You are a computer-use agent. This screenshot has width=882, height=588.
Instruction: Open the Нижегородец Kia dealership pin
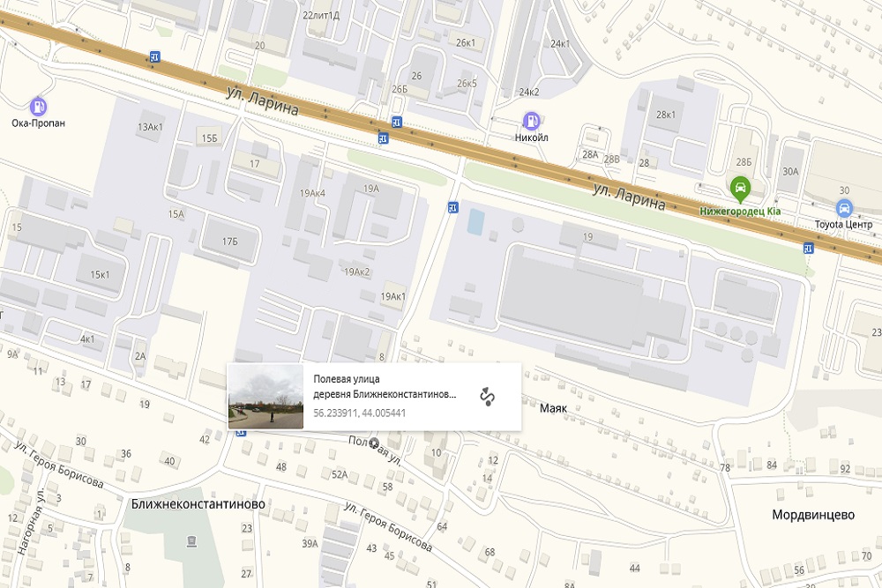(x=739, y=186)
